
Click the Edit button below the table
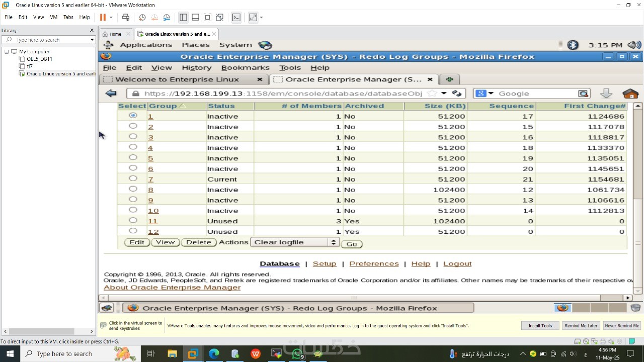pos(137,242)
